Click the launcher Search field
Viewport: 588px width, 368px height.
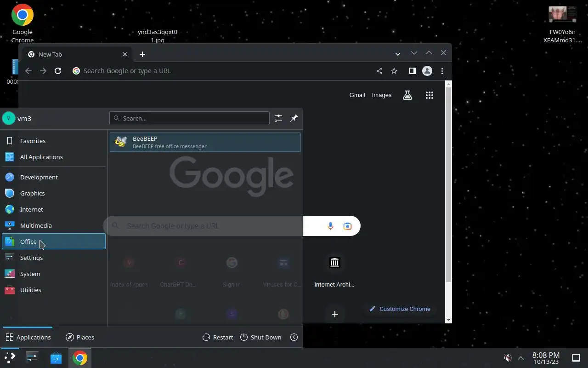click(x=189, y=118)
